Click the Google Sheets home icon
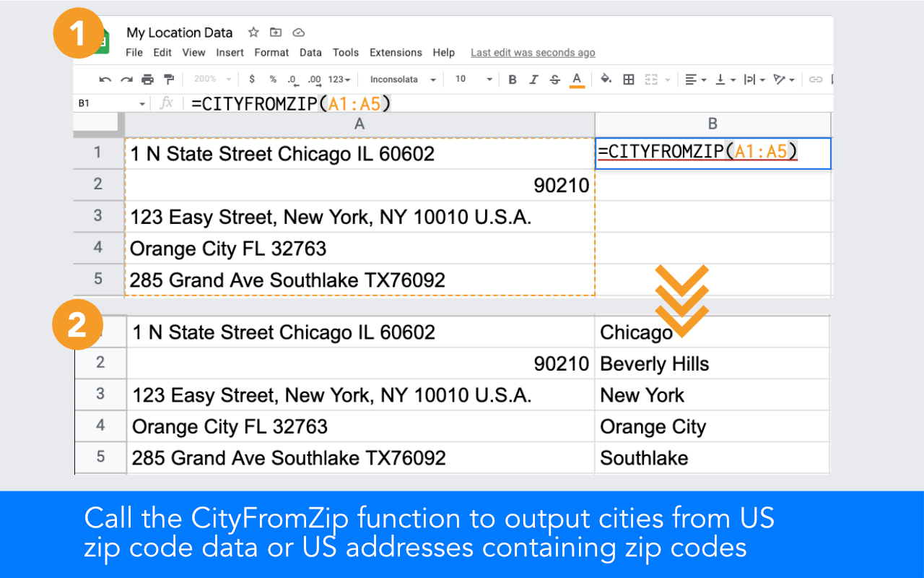 (103, 40)
